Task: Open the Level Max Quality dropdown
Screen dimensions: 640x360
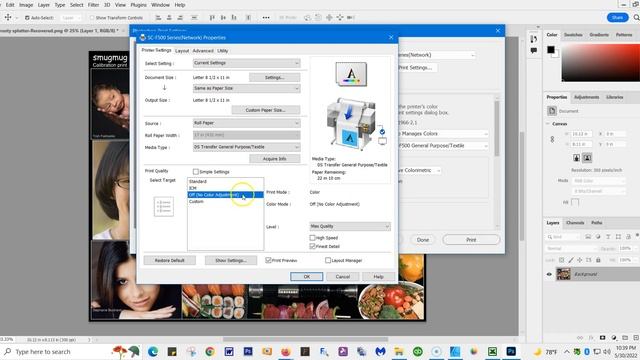Action: (350, 226)
